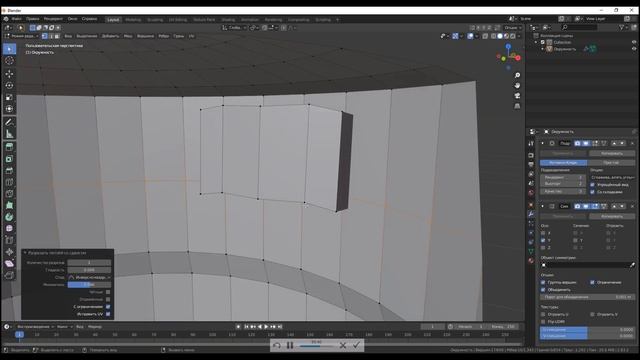Switch perspective/orthographic grid icon
The width and height of the screenshot is (640, 360).
pyautogui.click(x=517, y=106)
